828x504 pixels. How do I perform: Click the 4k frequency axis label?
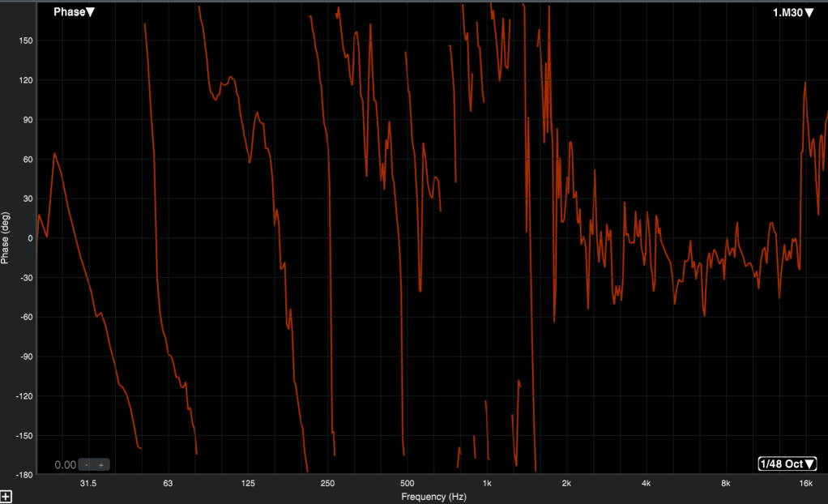646,484
